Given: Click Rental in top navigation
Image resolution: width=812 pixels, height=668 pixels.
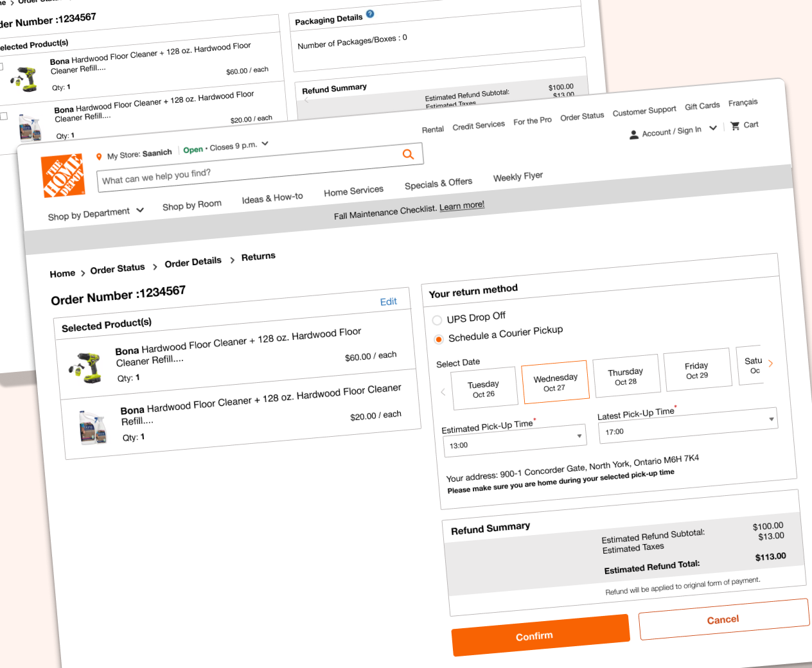Looking at the screenshot, I should (432, 129).
